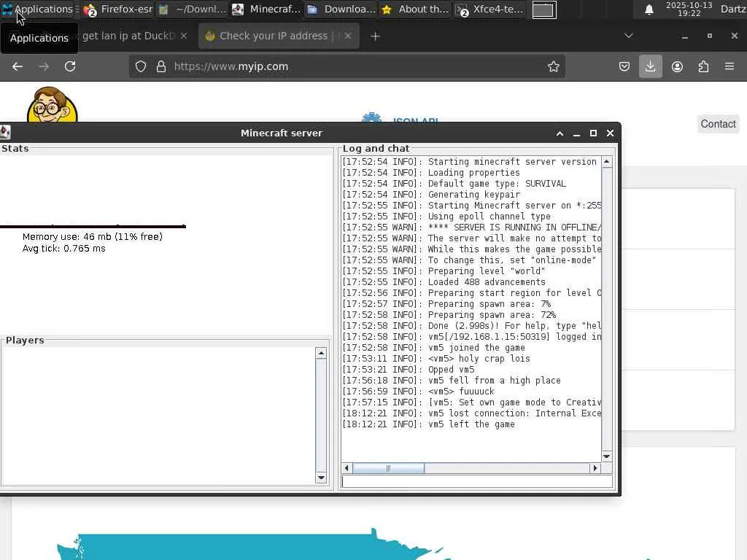Image resolution: width=747 pixels, height=560 pixels.
Task: Click the 'vm5 joined the game' log line
Action: click(x=433, y=348)
